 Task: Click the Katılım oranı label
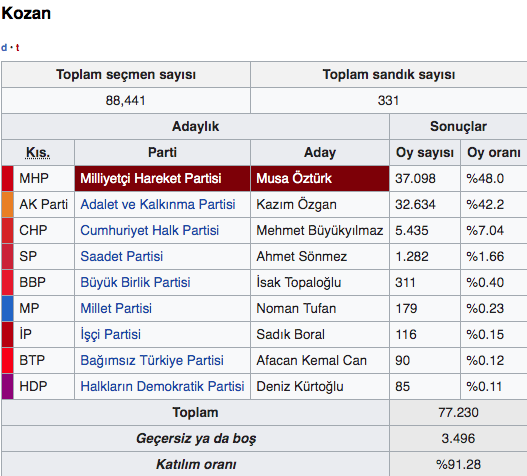[196, 465]
